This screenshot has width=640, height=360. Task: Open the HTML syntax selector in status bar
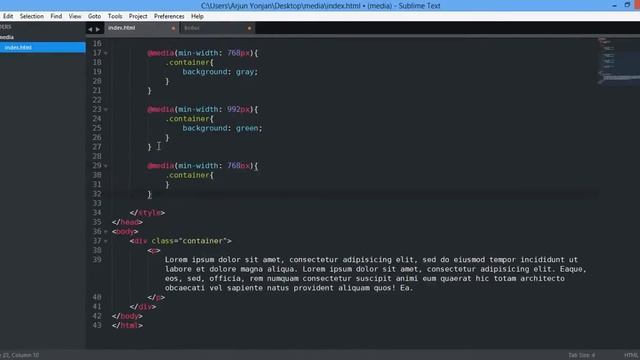[631, 355]
